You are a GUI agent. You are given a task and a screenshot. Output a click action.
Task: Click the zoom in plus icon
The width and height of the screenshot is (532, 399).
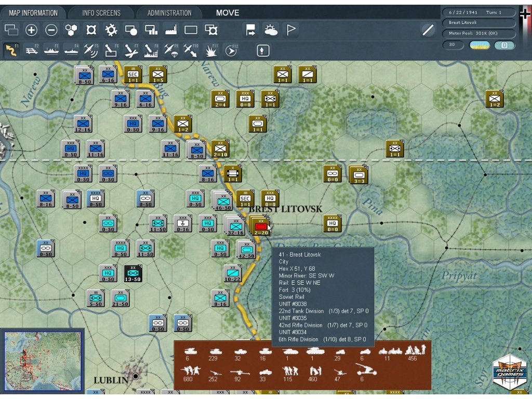[x=31, y=30]
